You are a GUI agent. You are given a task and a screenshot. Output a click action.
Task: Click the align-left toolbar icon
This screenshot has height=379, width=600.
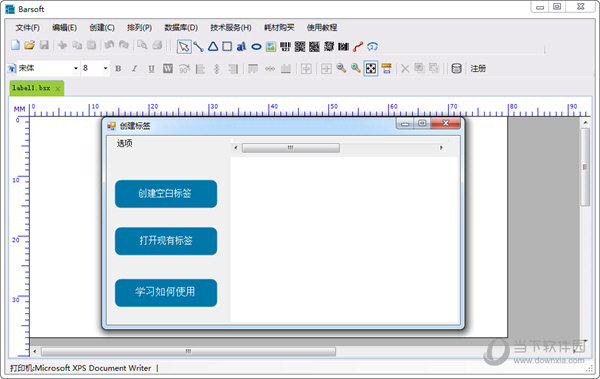point(201,69)
